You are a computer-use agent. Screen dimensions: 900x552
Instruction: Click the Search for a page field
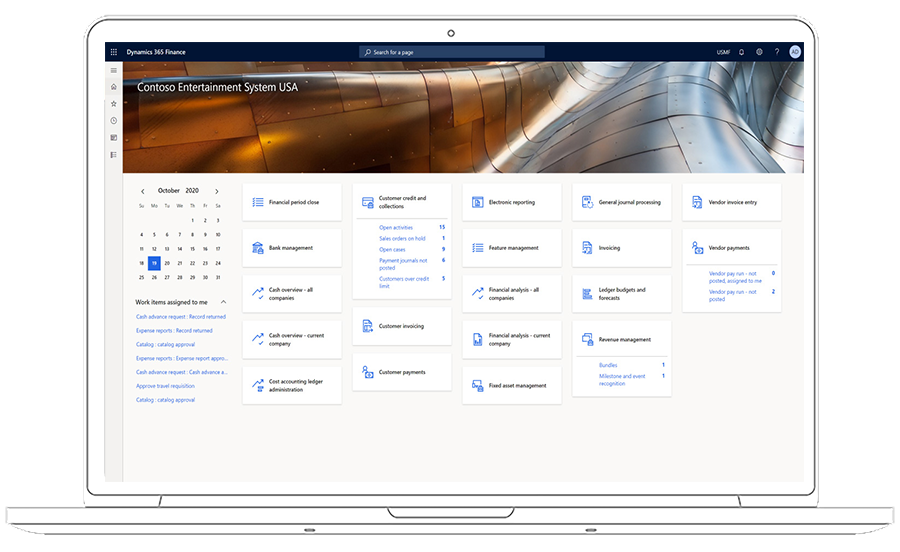[x=452, y=52]
